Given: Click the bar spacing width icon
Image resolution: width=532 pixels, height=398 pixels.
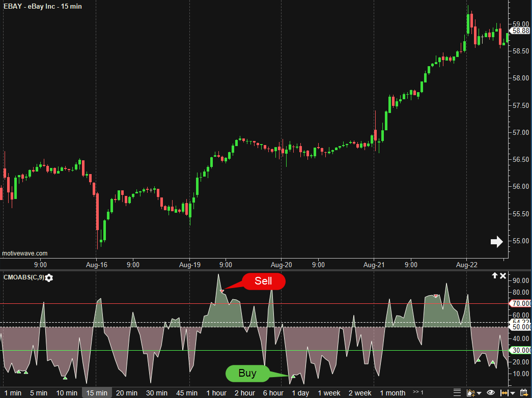Looking at the screenshot, I should pyautogui.click(x=505, y=393).
